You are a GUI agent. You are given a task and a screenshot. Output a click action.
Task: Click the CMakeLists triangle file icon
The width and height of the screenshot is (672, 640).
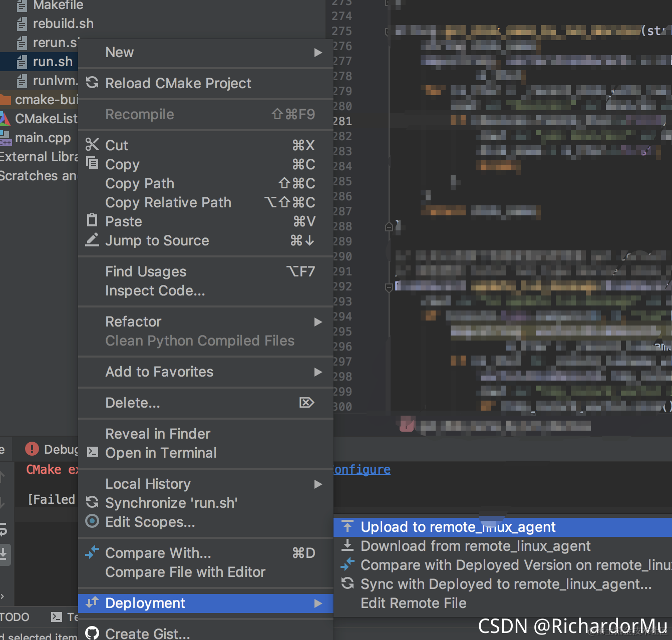point(5,119)
